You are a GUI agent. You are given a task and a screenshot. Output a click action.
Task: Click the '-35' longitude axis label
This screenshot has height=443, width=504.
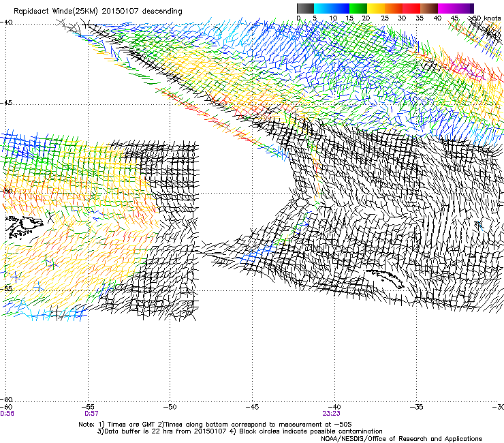point(417,407)
